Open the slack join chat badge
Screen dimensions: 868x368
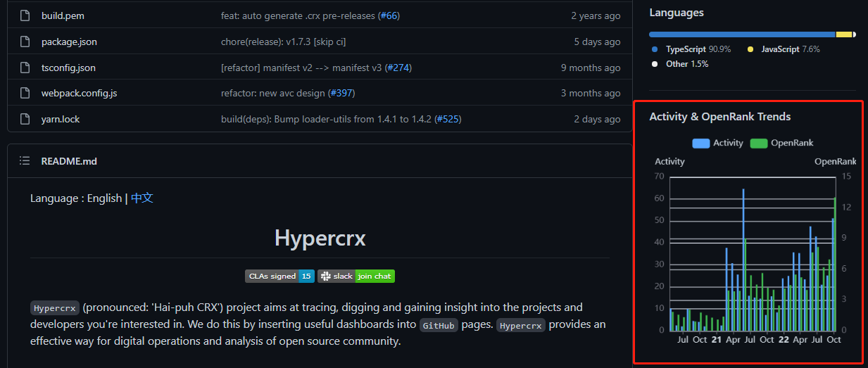pyautogui.click(x=356, y=276)
